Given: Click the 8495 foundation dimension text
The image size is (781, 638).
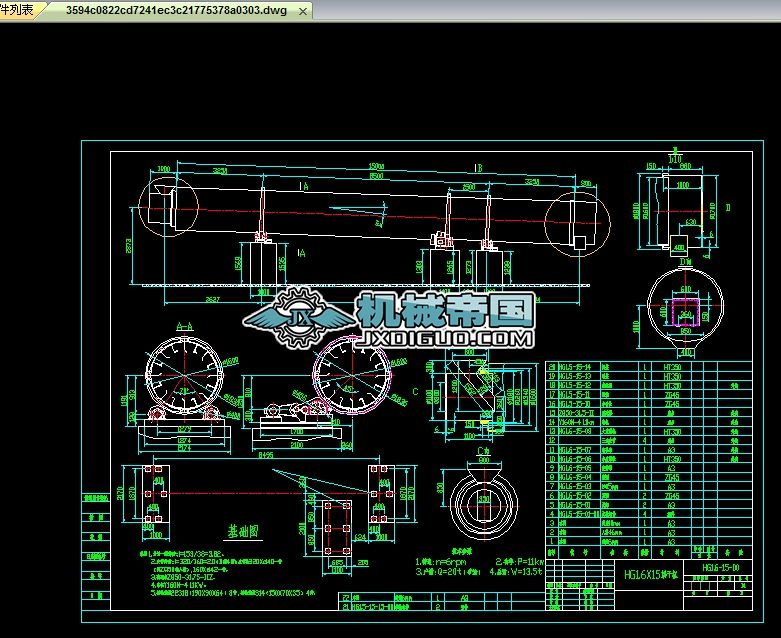Looking at the screenshot, I should click(x=265, y=455).
